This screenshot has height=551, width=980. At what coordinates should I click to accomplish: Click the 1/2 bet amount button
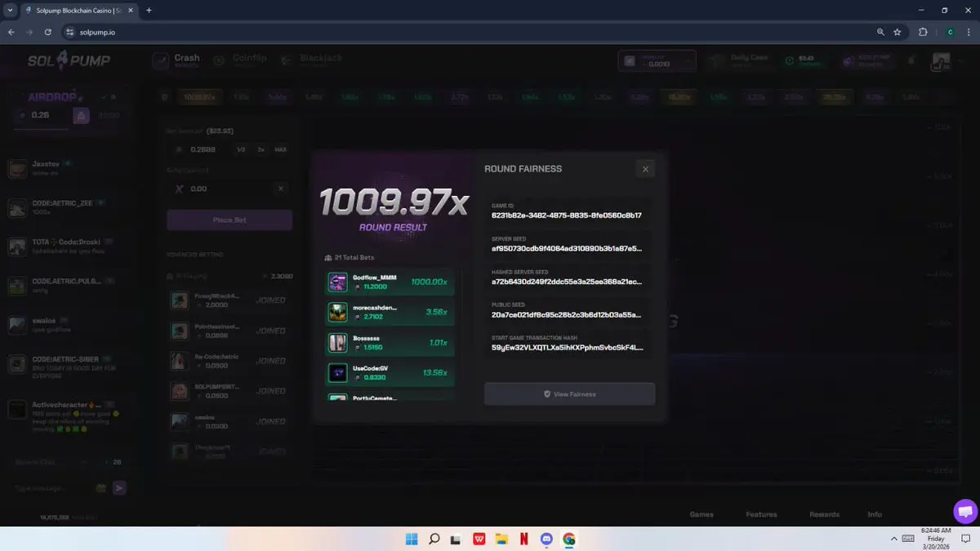241,150
